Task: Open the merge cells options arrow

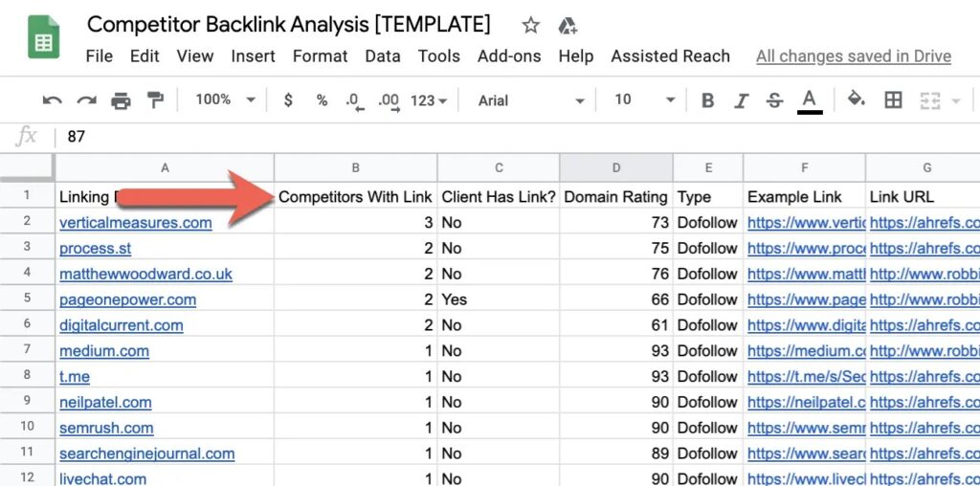Action: click(x=954, y=100)
